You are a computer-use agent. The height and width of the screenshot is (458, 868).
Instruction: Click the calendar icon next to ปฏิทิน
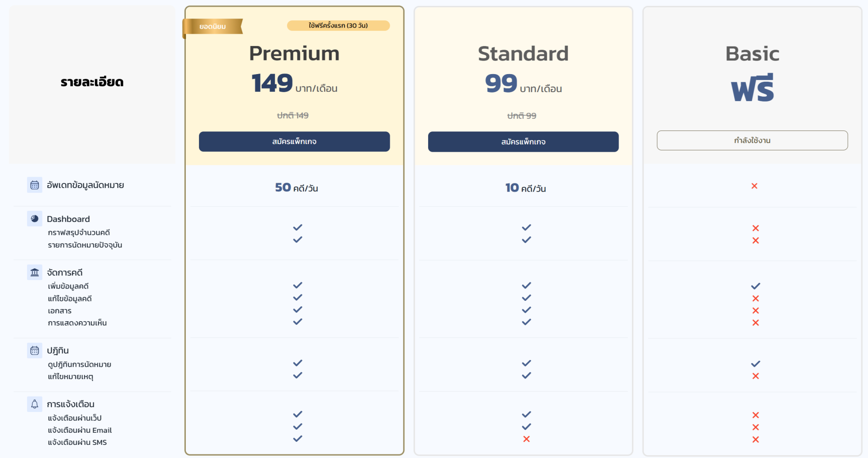pyautogui.click(x=35, y=351)
